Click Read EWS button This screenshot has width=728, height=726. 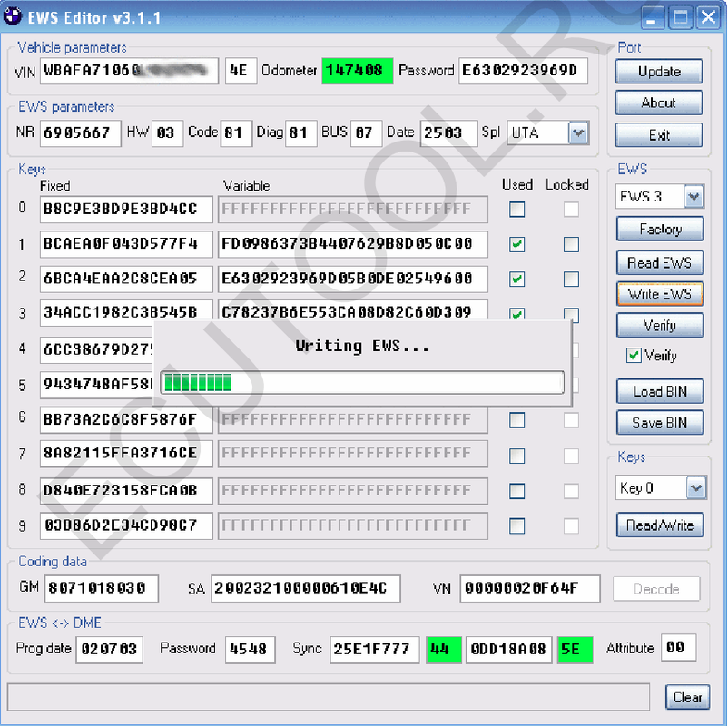[x=660, y=263]
